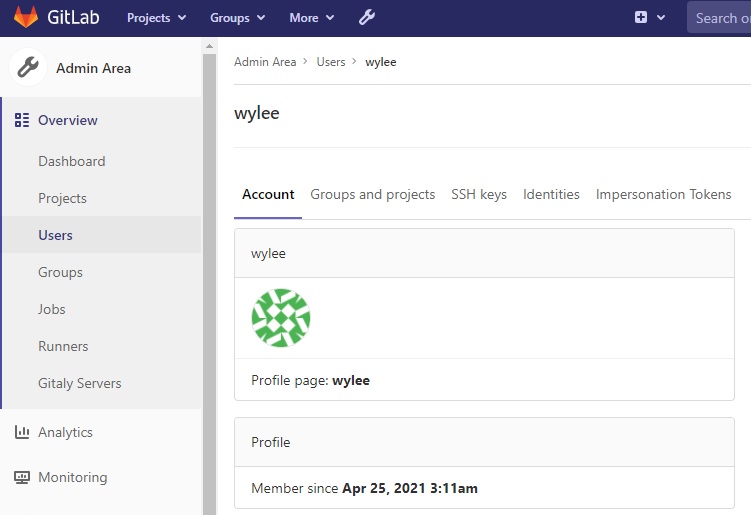
Task: Open the admin wrench icon in top bar
Action: point(367,18)
